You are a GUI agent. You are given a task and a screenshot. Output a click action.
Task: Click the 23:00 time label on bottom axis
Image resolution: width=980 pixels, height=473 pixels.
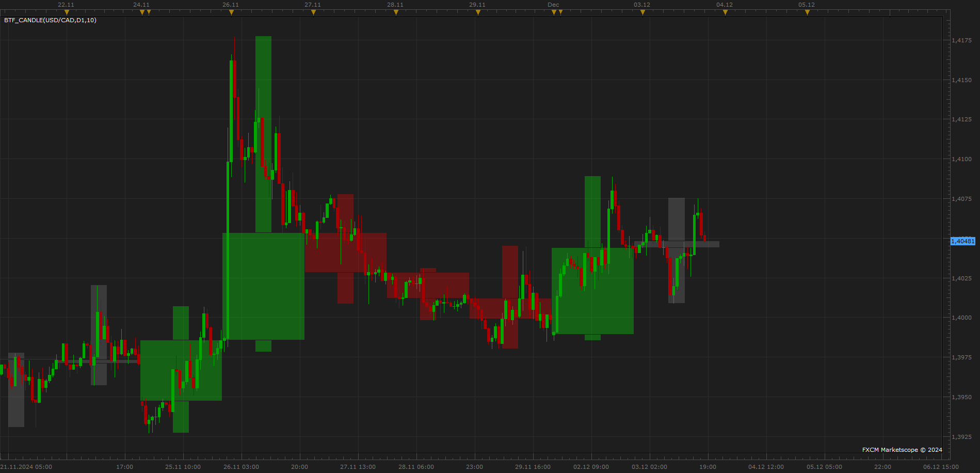474,467
